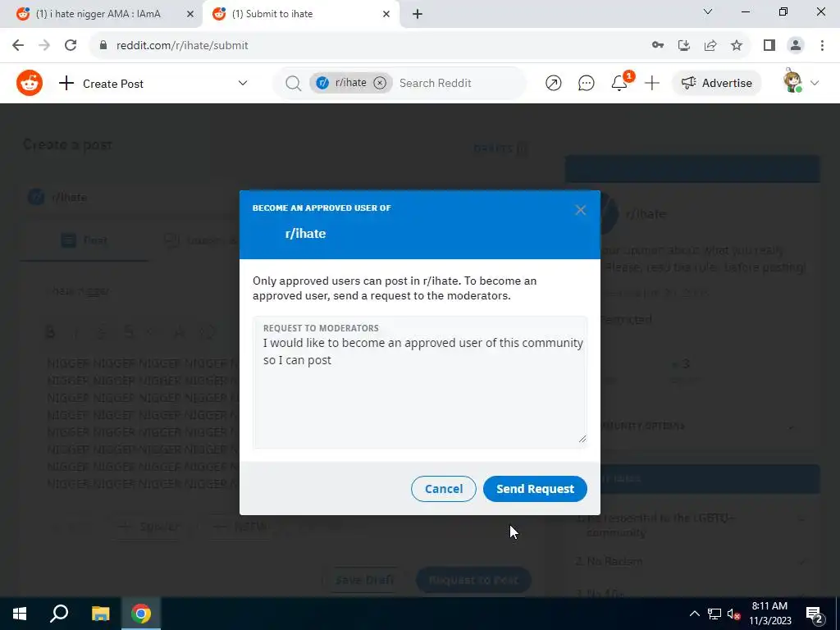Viewport: 840px width, 630px height.
Task: Go back in browser history
Action: pyautogui.click(x=18, y=46)
